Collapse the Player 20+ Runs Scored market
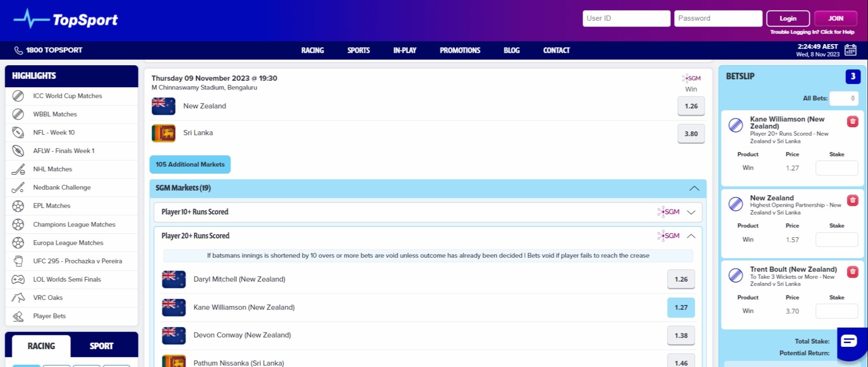 tap(691, 236)
